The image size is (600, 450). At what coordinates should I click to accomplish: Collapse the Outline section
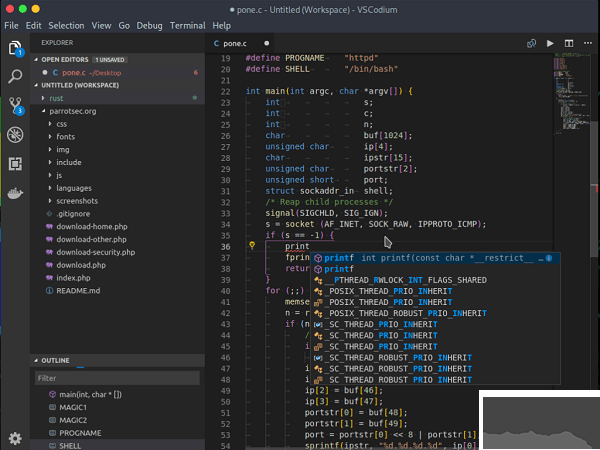pyautogui.click(x=55, y=360)
